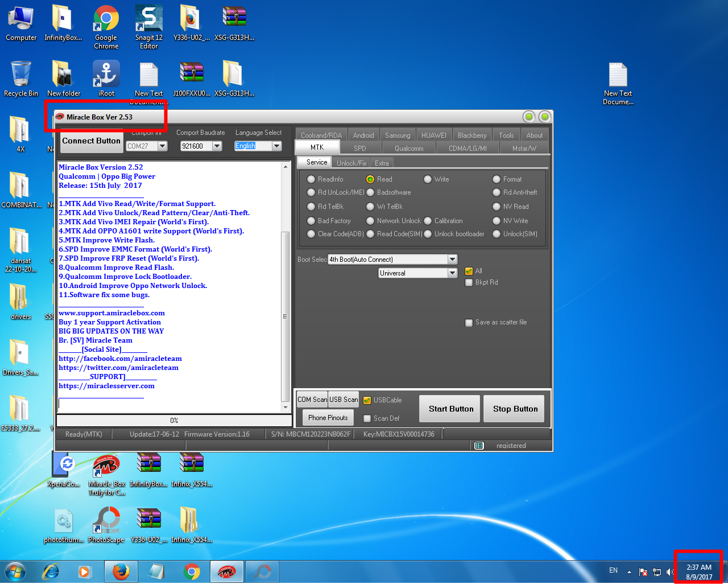
Task: Click the COM Scan button
Action: click(x=312, y=400)
